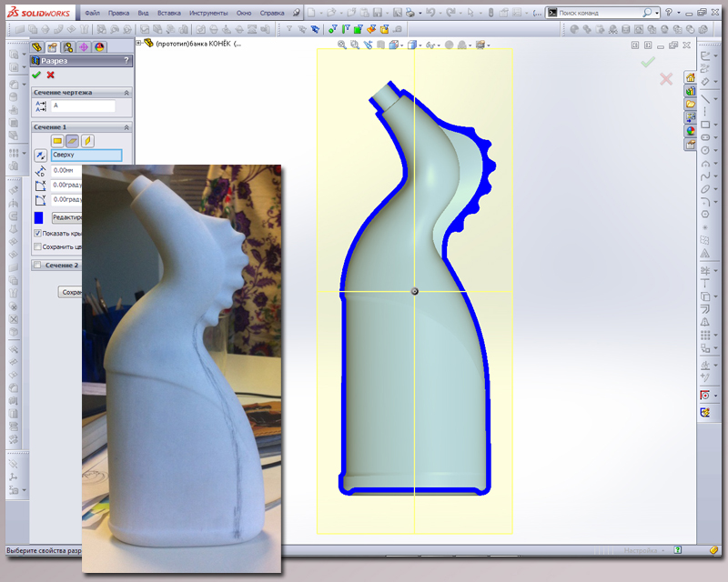Viewport: 728px width, 582px height.
Task: Open the command search dropdown arrow
Action: click(657, 14)
